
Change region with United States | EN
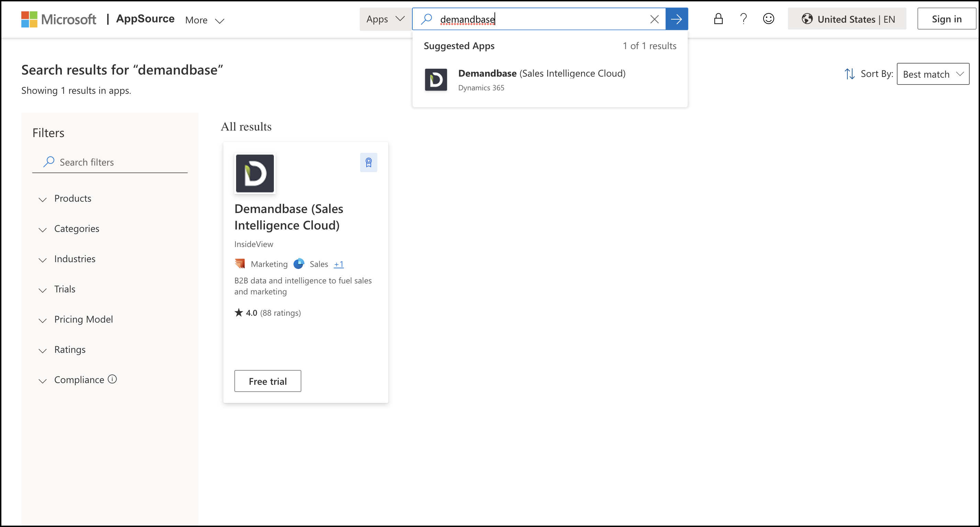coord(847,19)
